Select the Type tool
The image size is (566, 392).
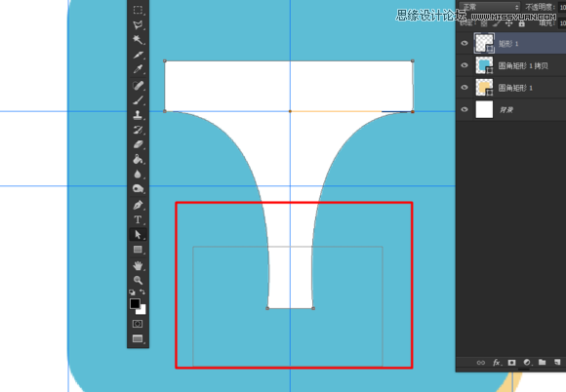click(x=138, y=219)
